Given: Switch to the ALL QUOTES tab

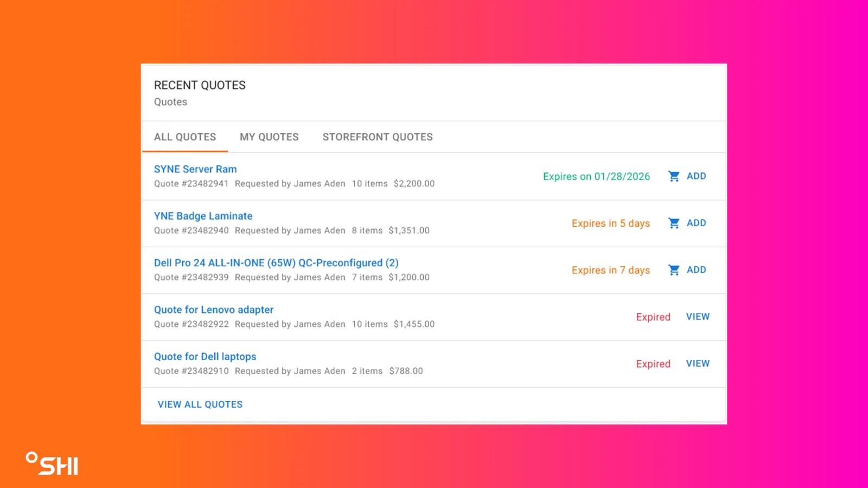Looking at the screenshot, I should click(185, 137).
